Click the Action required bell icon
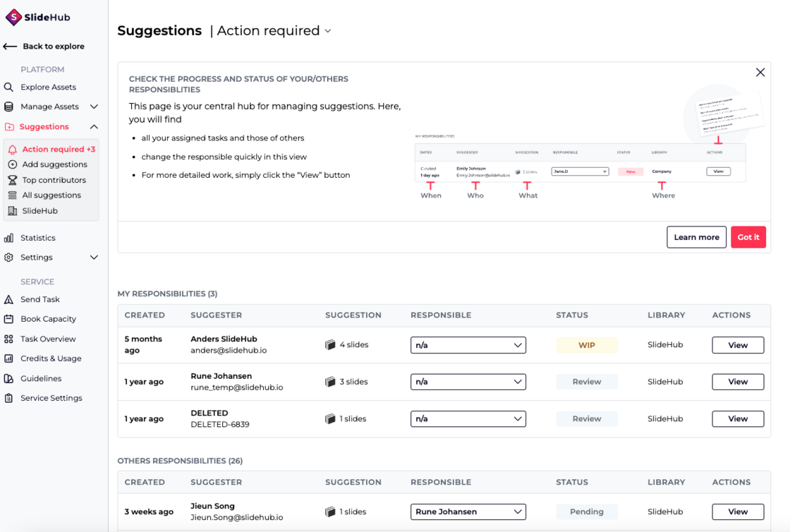This screenshot has height=532, width=790. pyautogui.click(x=13, y=150)
